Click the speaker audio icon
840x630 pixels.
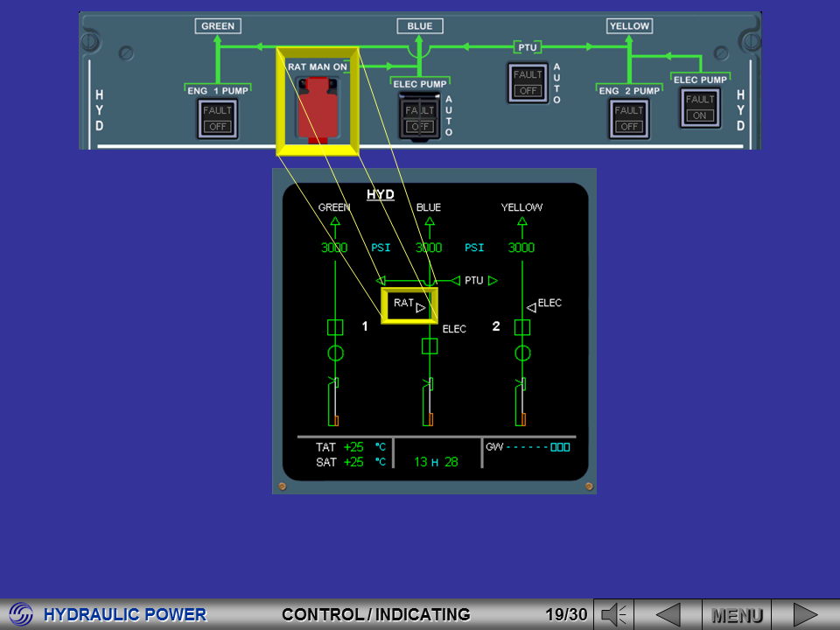[x=612, y=613]
